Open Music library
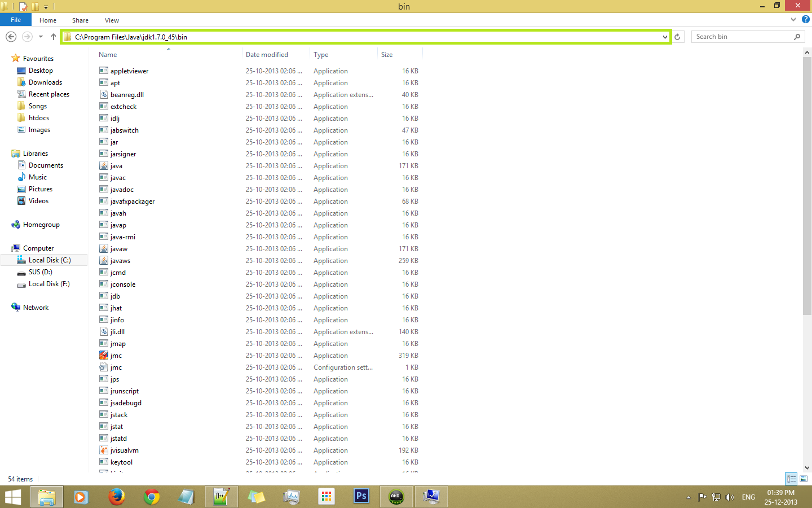812x508 pixels. (38, 177)
